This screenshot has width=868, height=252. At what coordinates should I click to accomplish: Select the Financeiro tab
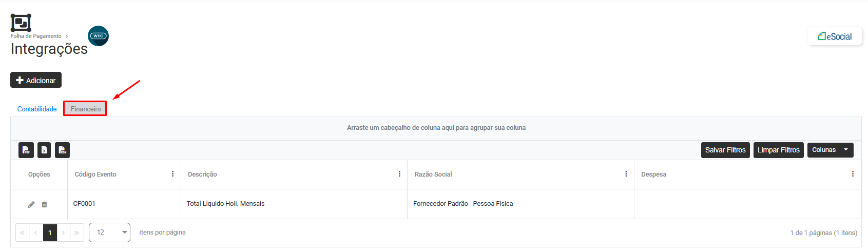pyautogui.click(x=85, y=109)
